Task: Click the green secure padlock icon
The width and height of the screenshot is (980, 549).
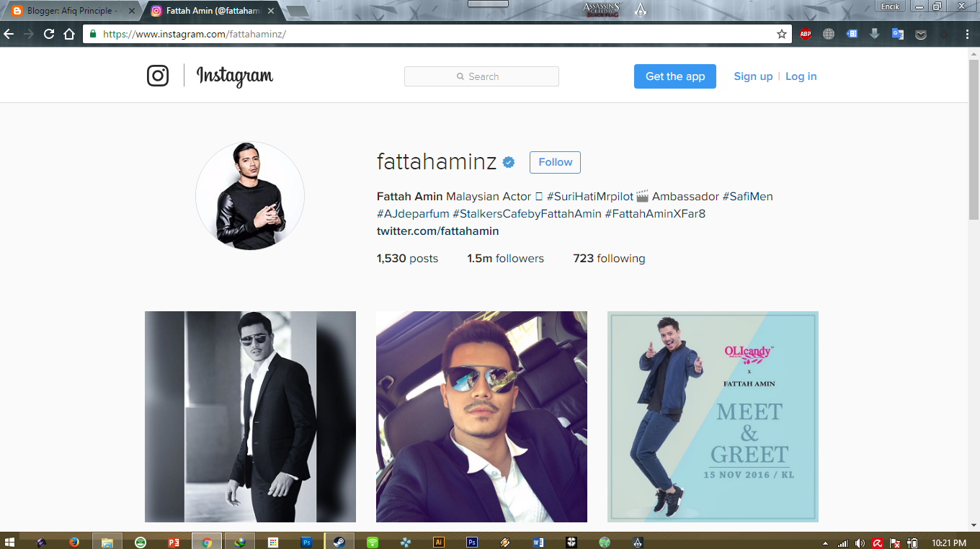Action: [93, 34]
